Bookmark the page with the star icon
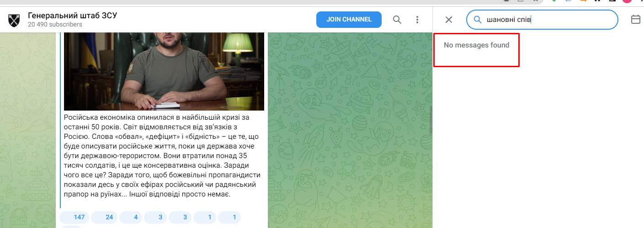This screenshot has height=228, width=644. (535, 1)
